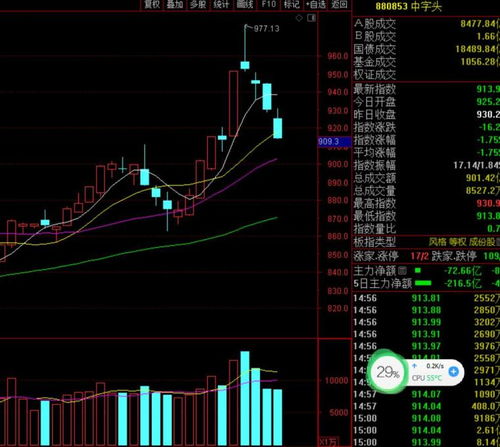The width and height of the screenshot is (500, 447).
Task: Click the 15:00 tick priced 913.99
Action: [427, 442]
